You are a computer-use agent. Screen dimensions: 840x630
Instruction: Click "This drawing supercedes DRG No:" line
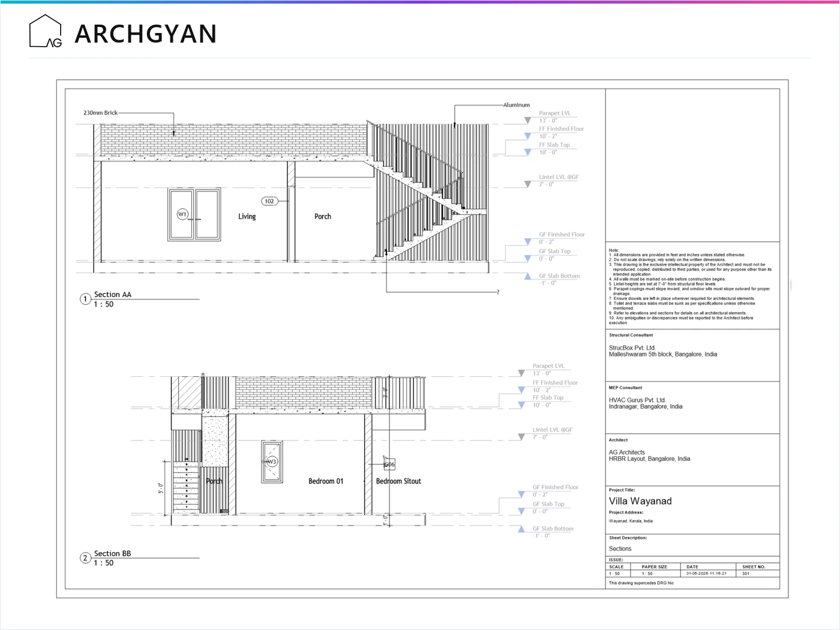coord(641,583)
